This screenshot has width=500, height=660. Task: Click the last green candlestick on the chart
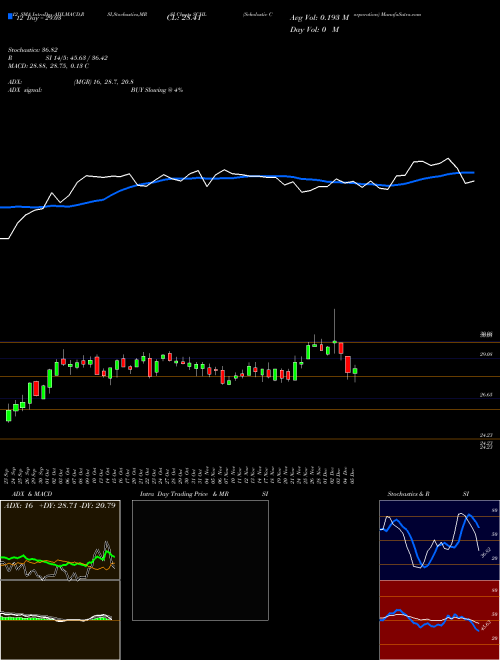click(355, 373)
